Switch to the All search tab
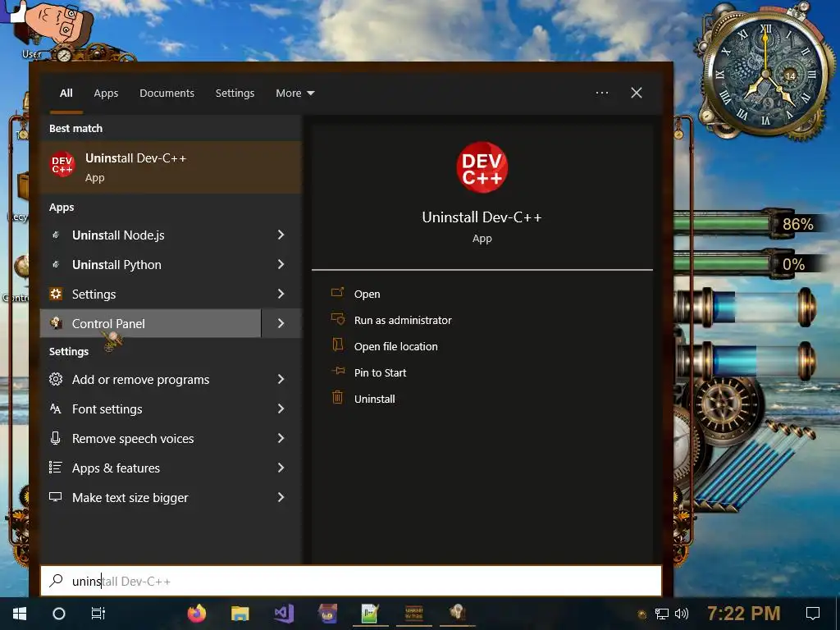 (x=66, y=94)
